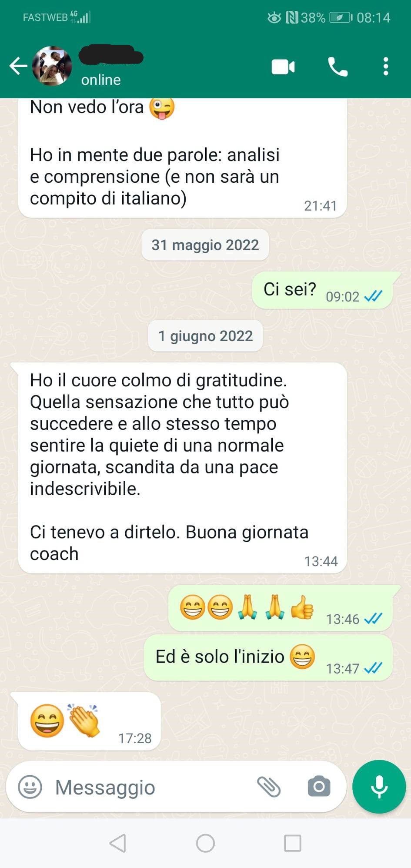Open the contact's profile picture
The width and height of the screenshot is (411, 868).
(x=52, y=66)
